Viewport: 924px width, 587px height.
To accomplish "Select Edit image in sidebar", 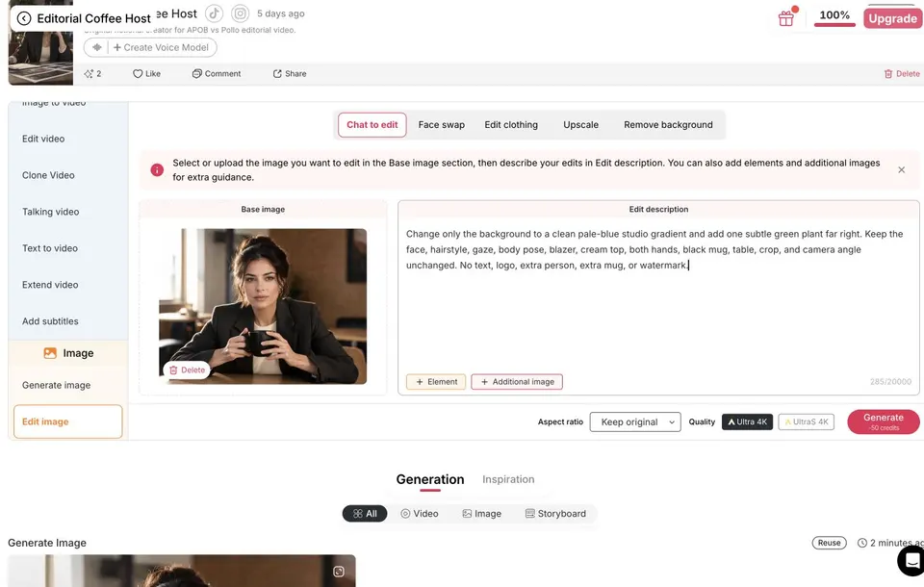I will [x=67, y=421].
